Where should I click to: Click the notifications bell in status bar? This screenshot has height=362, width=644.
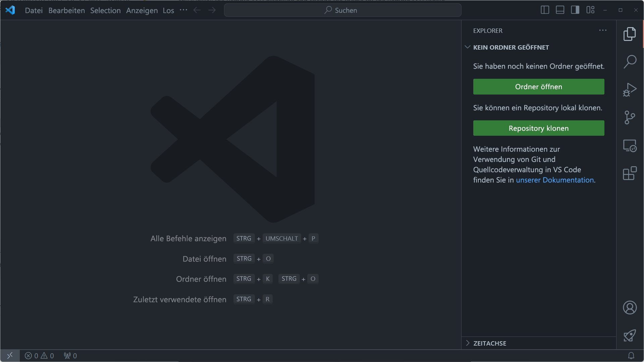pos(632,356)
